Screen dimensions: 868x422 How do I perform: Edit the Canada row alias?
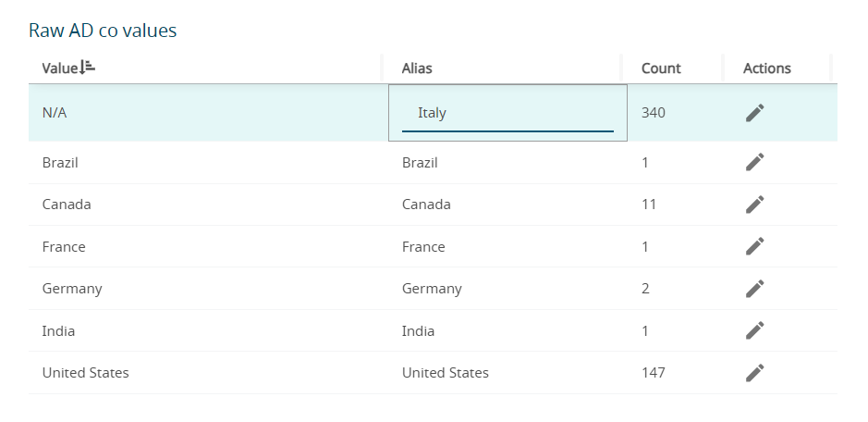[754, 205]
